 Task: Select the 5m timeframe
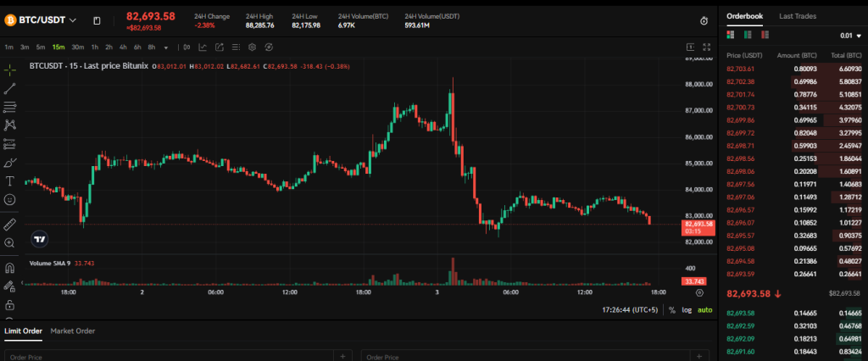[41, 47]
